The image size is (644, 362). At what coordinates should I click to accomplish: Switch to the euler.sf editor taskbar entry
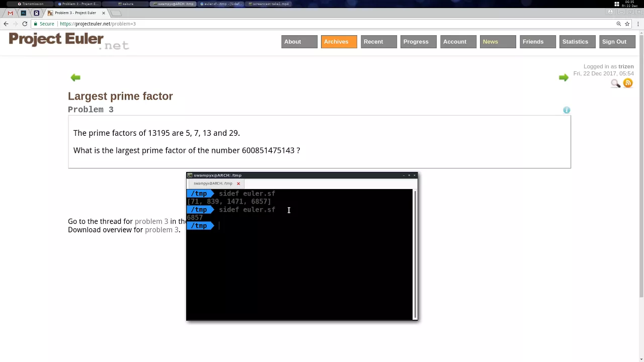pyautogui.click(x=221, y=4)
